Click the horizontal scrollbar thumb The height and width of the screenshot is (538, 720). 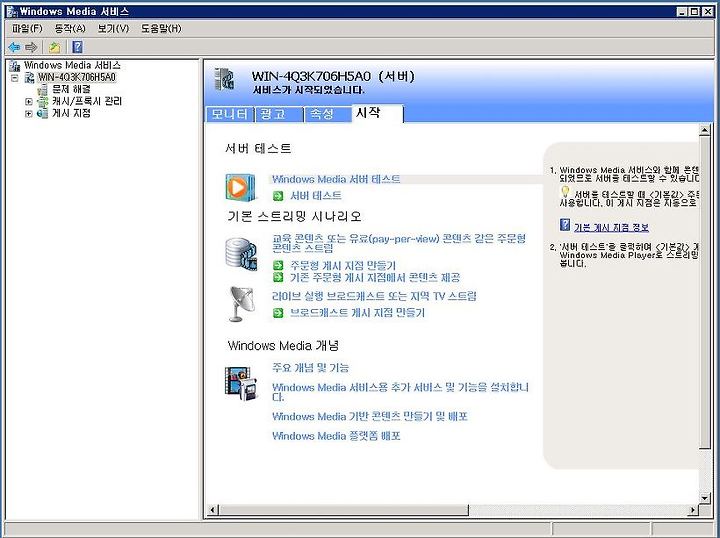pyautogui.click(x=344, y=510)
